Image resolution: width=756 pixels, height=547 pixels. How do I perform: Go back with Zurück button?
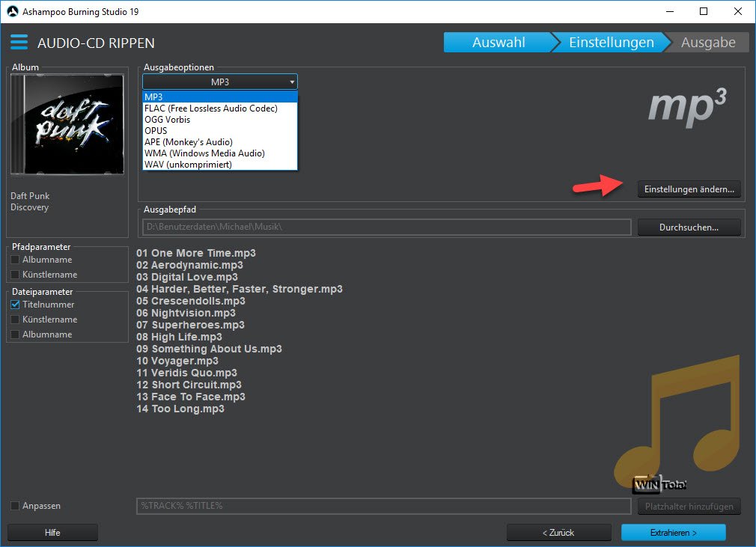[x=559, y=533]
